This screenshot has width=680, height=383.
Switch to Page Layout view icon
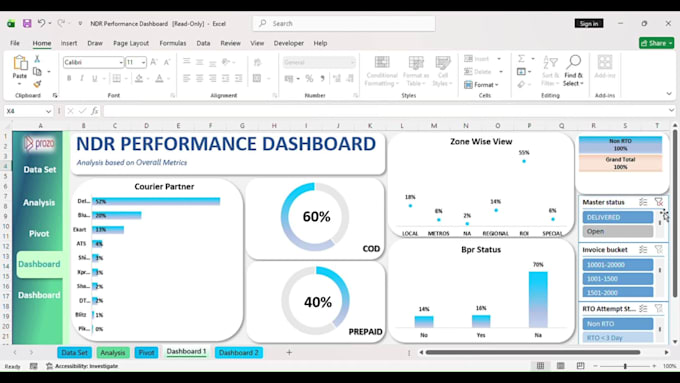(560, 366)
